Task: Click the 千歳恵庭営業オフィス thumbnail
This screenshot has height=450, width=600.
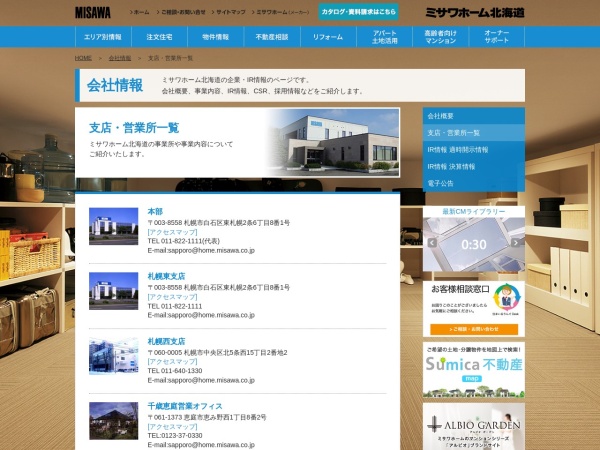Action: [x=114, y=421]
